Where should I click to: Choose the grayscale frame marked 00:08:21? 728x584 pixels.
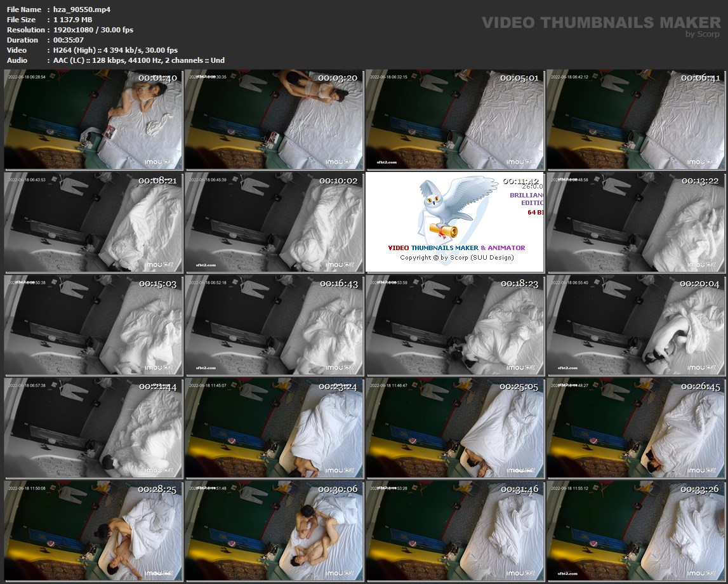93,222
